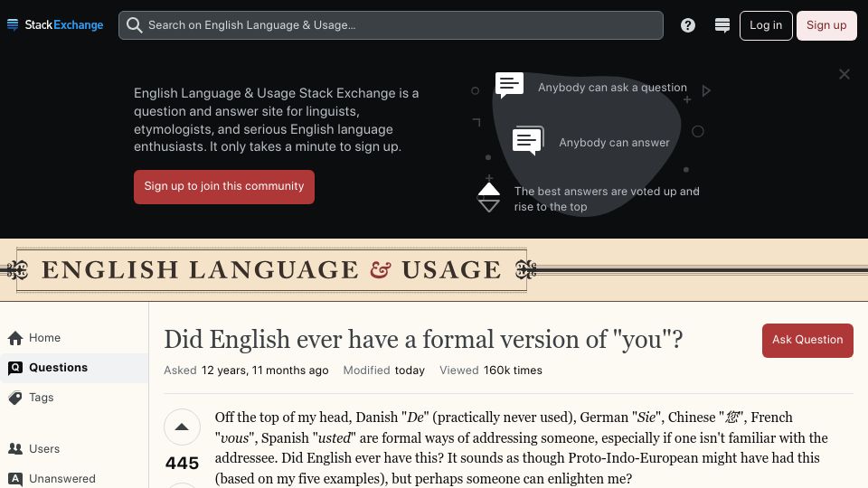This screenshot has width=868, height=488.
Task: Click the Anybody can ask a question text
Action: pyautogui.click(x=612, y=88)
